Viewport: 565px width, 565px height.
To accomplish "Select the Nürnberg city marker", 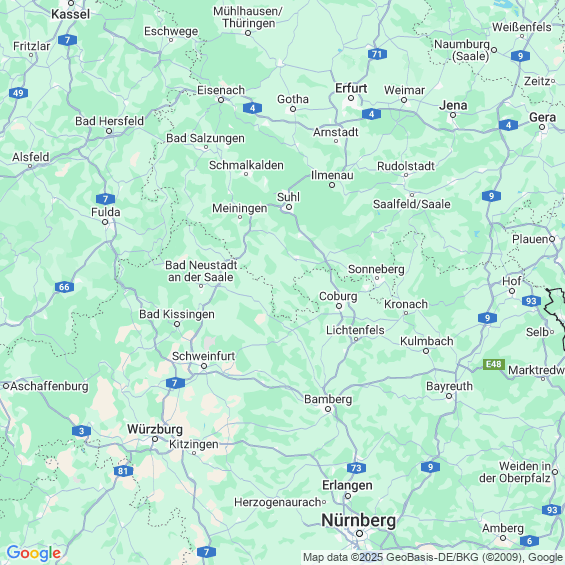I will pyautogui.click(x=359, y=533).
